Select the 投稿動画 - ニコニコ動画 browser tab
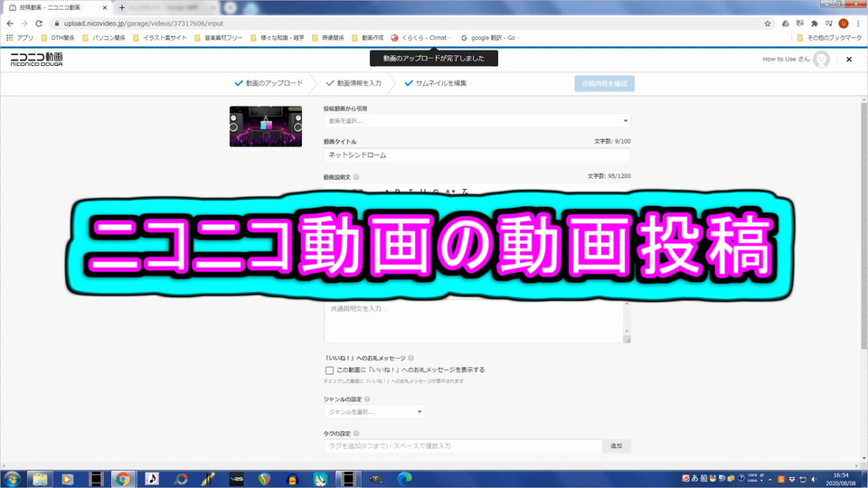 [x=55, y=8]
